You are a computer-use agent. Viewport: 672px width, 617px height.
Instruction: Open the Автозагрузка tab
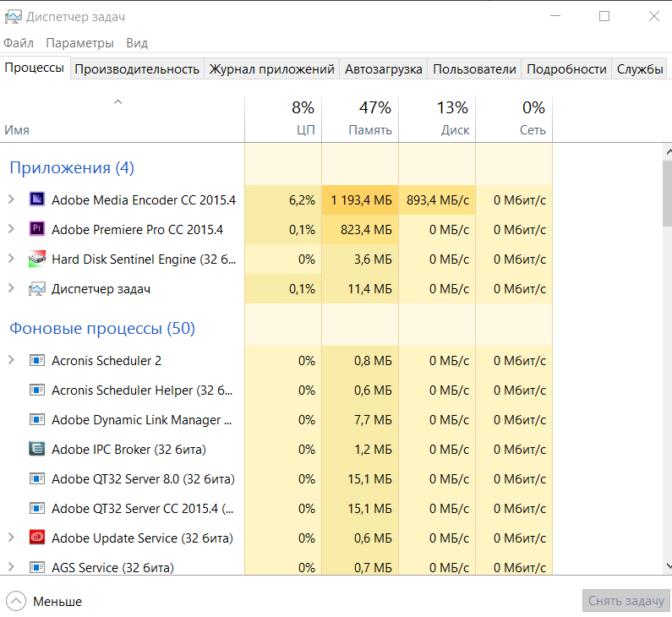coord(384,69)
